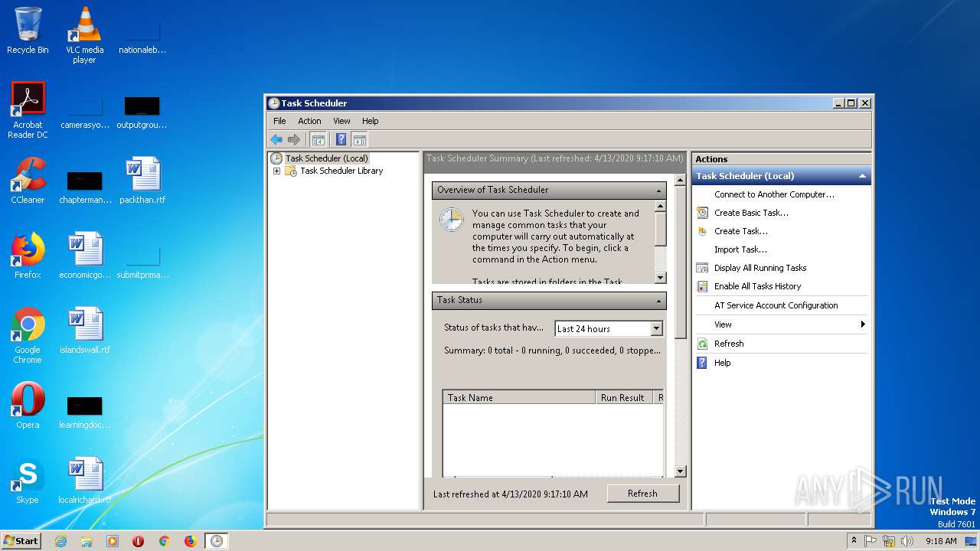
Task: Click the 9:18 AM system clock
Action: click(x=941, y=541)
